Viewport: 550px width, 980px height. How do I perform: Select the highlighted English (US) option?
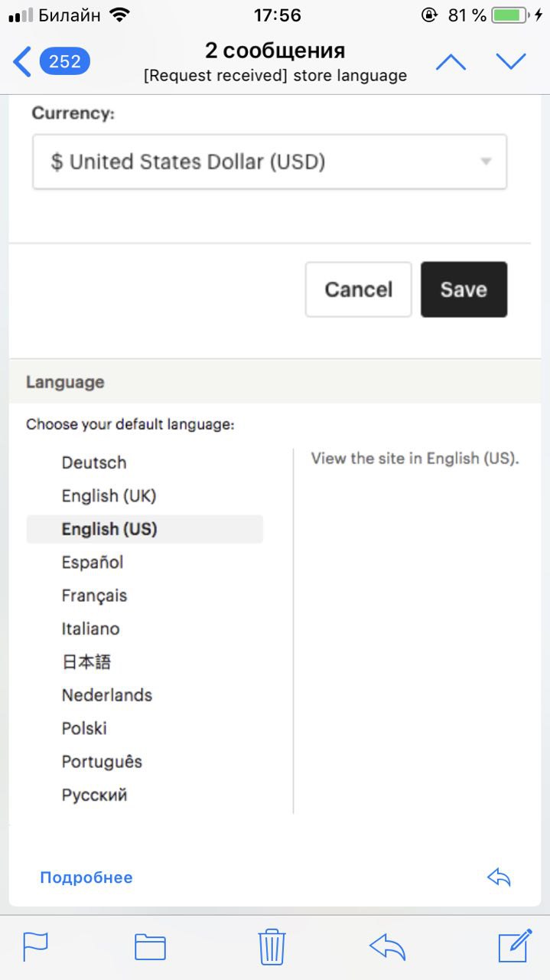pos(145,529)
